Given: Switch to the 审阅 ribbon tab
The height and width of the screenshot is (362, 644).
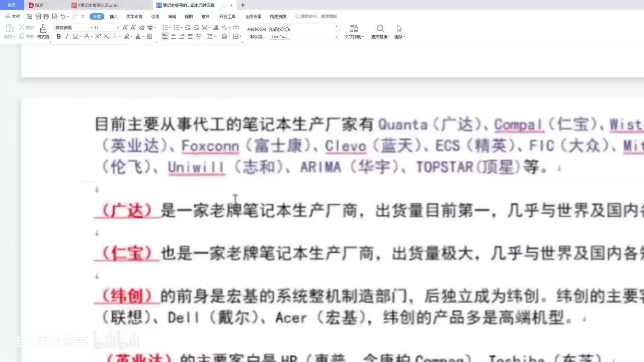Looking at the screenshot, I should click(x=172, y=17).
